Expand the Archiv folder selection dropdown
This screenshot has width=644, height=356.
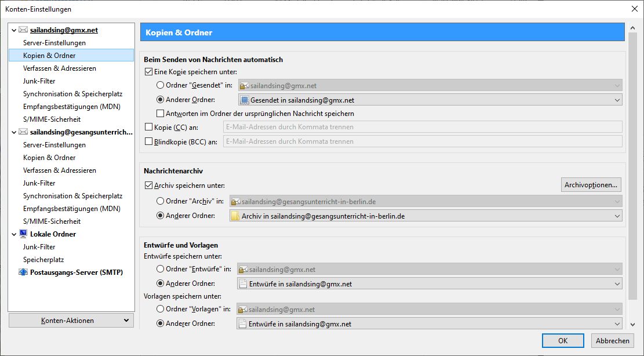[617, 216]
